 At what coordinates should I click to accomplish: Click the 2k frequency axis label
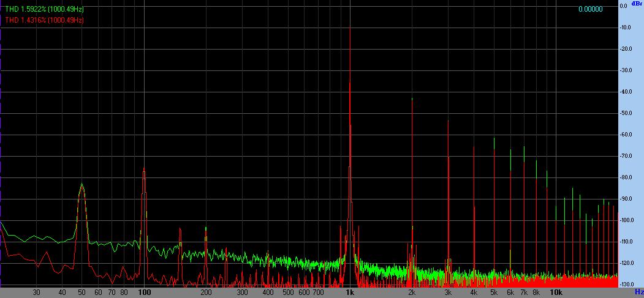click(x=412, y=292)
